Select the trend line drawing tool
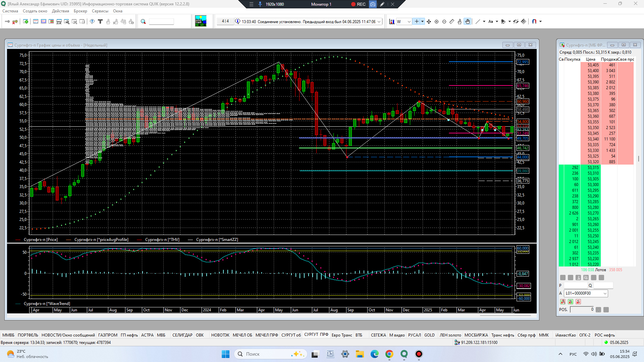 (478, 21)
